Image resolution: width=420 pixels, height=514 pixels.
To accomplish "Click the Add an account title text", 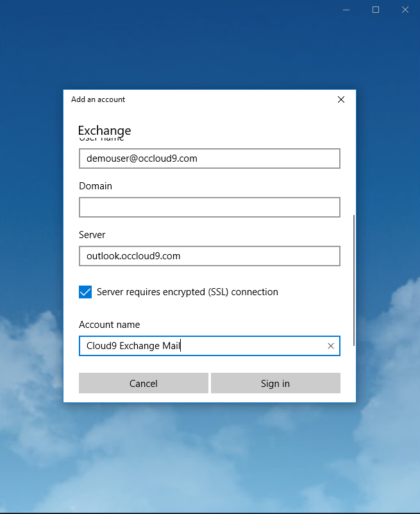I will coord(98,99).
